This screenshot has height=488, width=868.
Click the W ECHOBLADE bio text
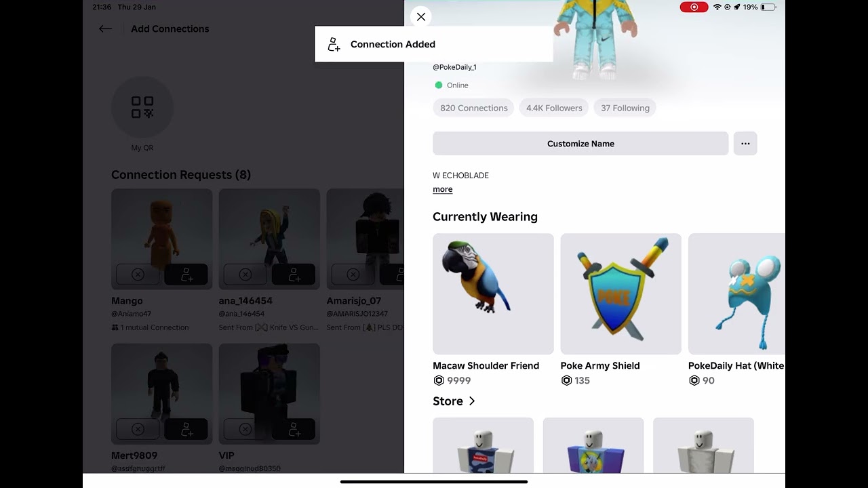pos(461,176)
